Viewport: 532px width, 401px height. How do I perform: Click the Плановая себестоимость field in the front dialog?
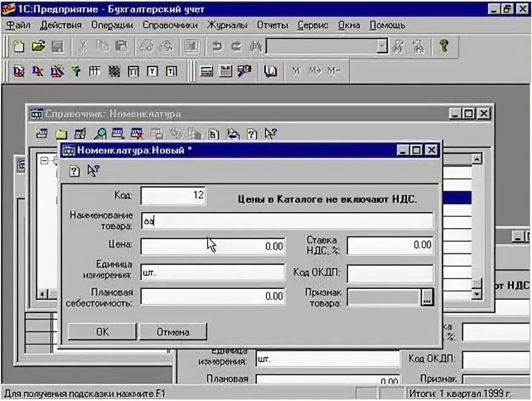pyautogui.click(x=212, y=296)
